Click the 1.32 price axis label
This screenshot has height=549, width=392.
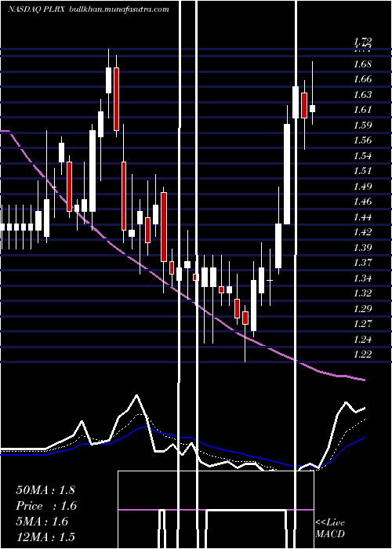click(x=362, y=293)
